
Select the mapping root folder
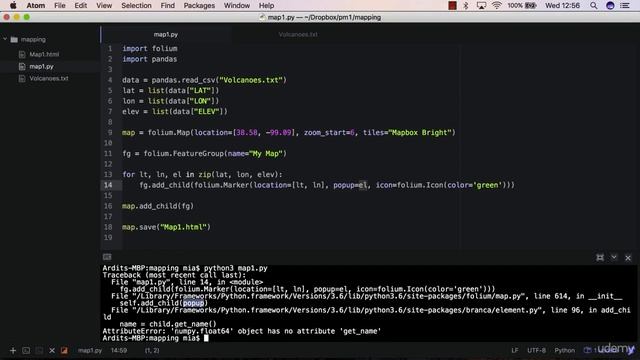point(33,39)
